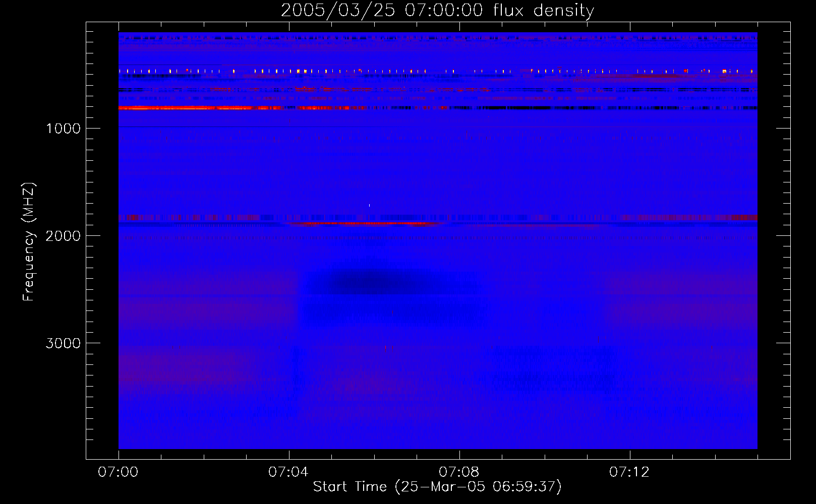Click the 07:00 time tick label
Image resolution: width=816 pixels, height=504 pixels.
(118, 472)
